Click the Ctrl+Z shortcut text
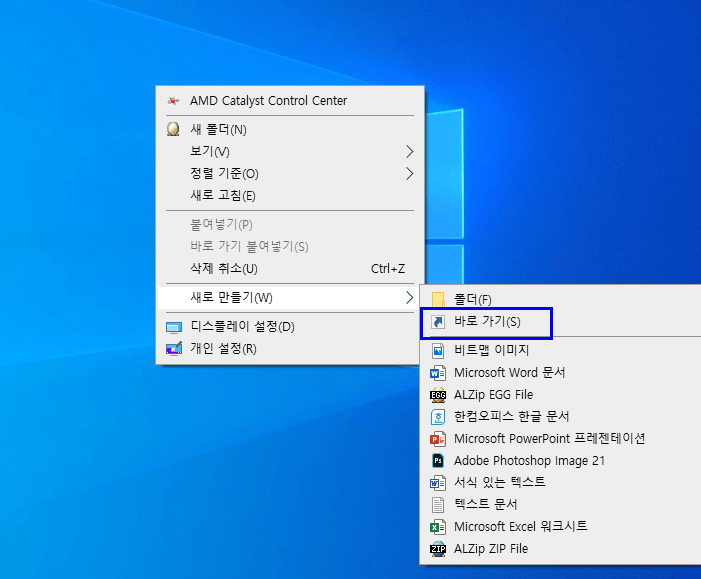 (x=388, y=269)
